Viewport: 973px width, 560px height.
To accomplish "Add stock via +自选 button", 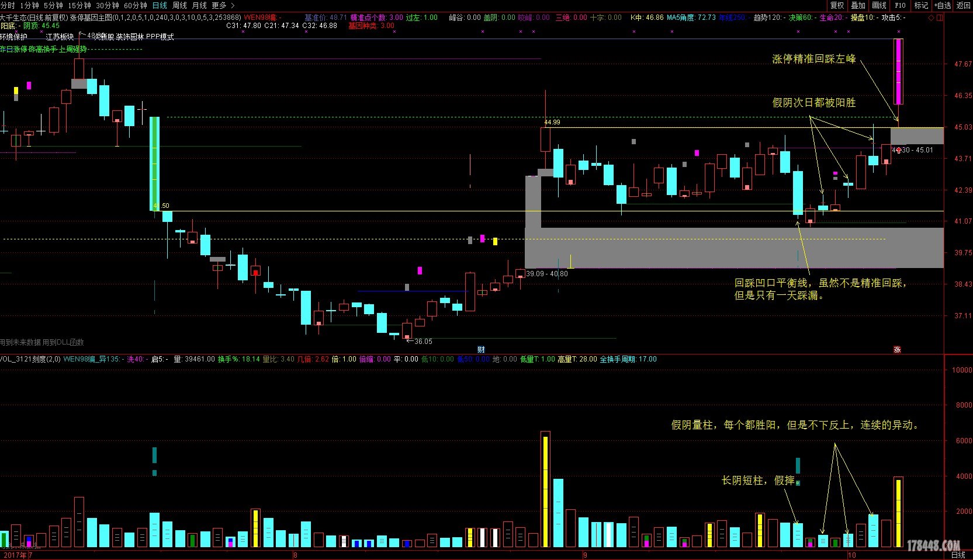I will coord(943,5).
